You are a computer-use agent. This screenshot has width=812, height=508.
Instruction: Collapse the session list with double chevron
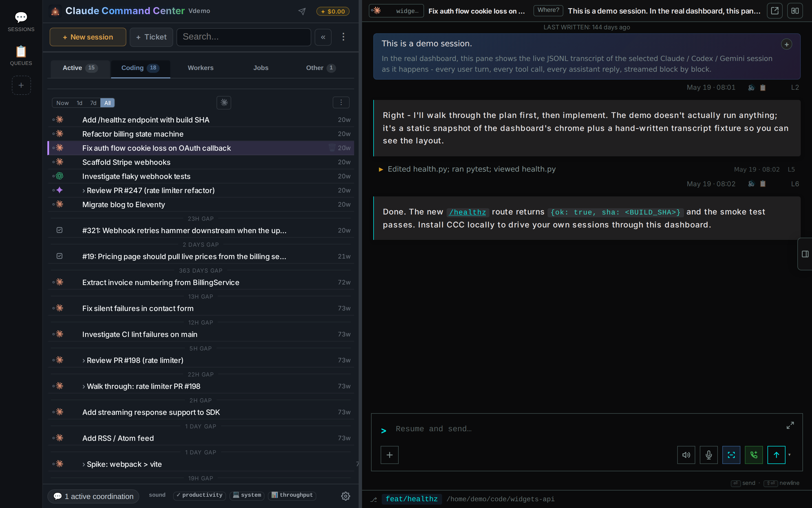(x=323, y=37)
